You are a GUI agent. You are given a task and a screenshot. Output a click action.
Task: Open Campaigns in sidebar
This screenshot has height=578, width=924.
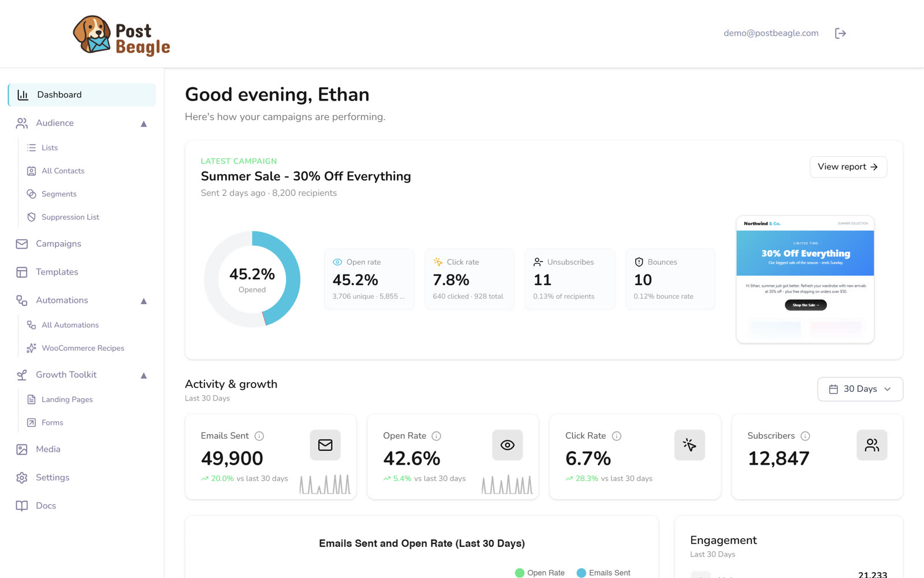tap(58, 244)
